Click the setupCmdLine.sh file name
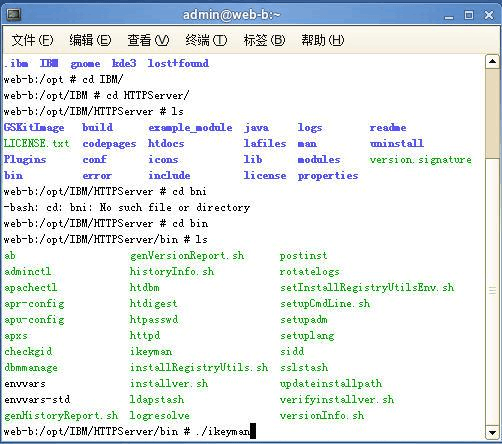Screen dimensions: 502x444 [x=325, y=304]
